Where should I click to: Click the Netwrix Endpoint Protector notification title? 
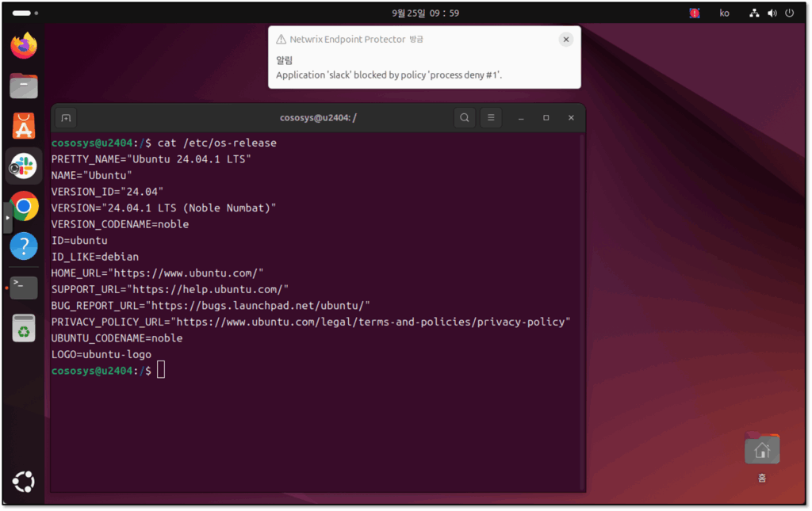coord(347,40)
